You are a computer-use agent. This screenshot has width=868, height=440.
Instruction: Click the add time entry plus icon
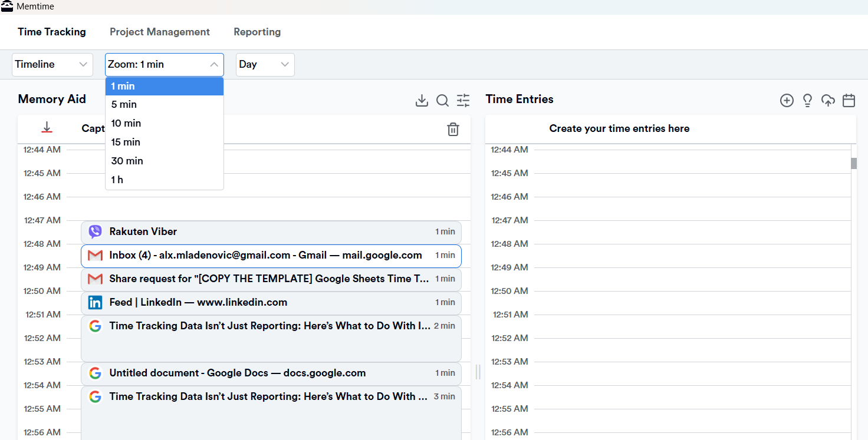pos(787,101)
